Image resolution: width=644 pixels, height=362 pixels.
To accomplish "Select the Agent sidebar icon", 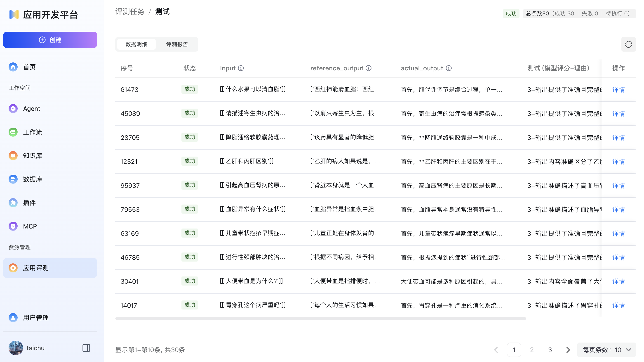I will coord(13,108).
